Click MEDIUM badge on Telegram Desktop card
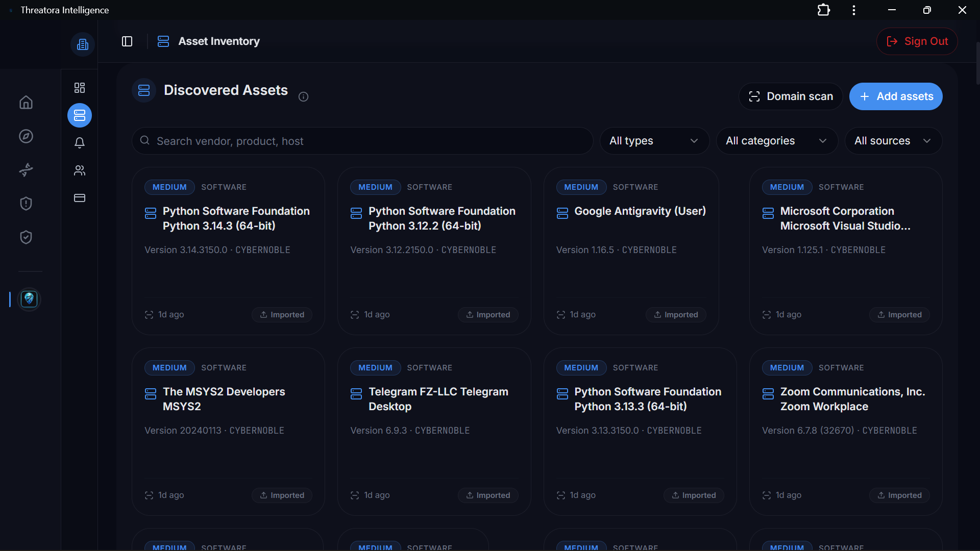This screenshot has width=980, height=551. (x=375, y=368)
